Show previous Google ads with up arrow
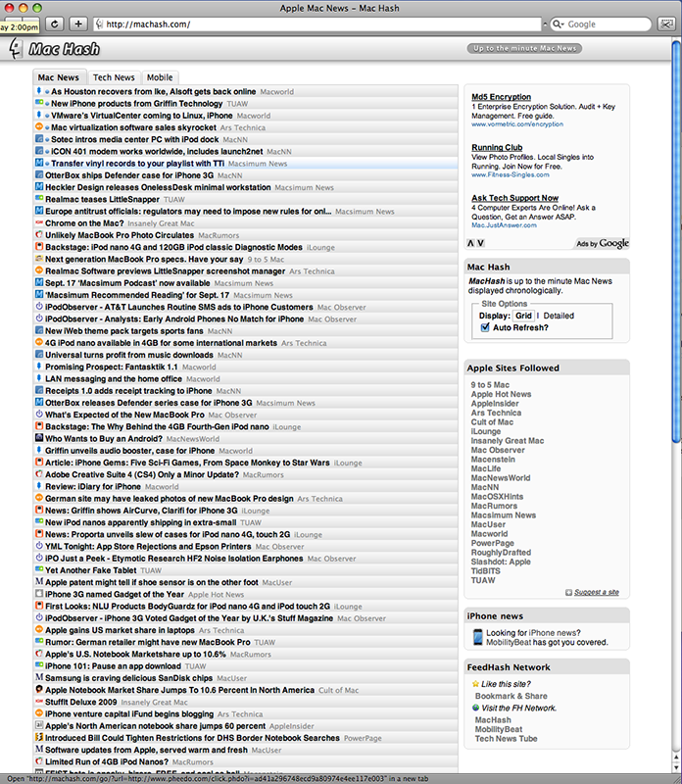Viewport: 682px width, 784px height. (x=470, y=243)
